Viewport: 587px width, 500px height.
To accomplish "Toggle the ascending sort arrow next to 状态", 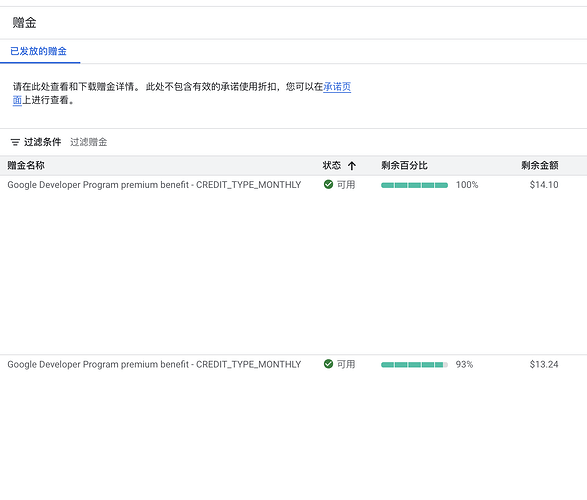I will pyautogui.click(x=352, y=166).
